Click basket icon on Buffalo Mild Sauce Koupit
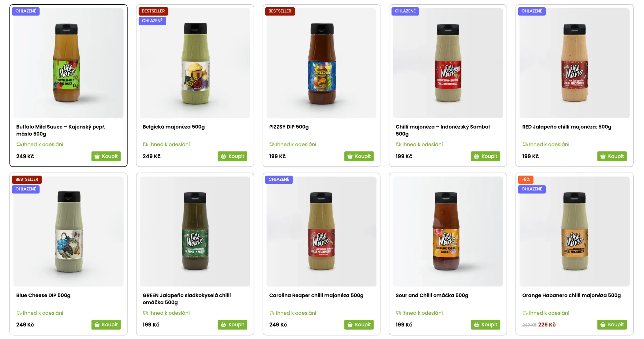Image resolution: width=644 pixels, height=339 pixels. (97, 156)
